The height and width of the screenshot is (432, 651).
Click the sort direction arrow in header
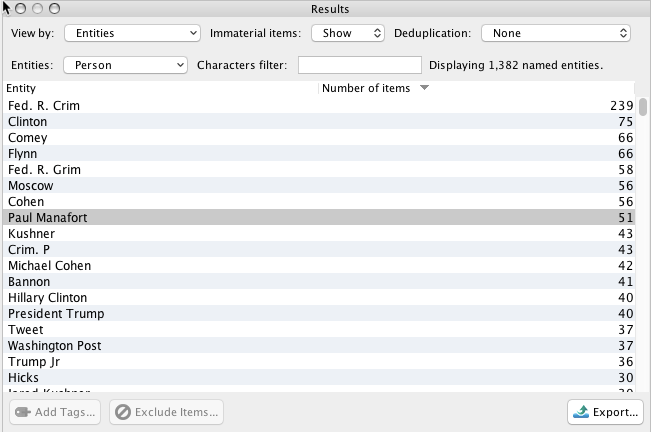(424, 88)
